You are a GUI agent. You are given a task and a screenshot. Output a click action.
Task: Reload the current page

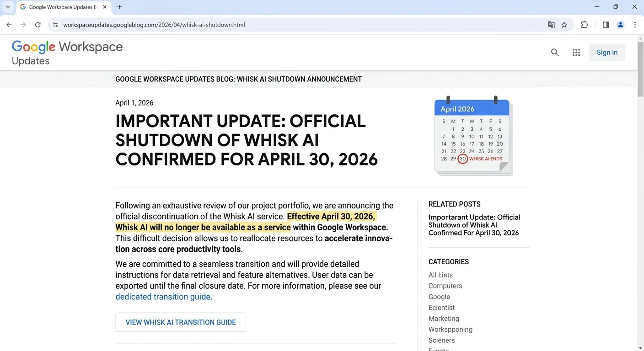(38, 25)
